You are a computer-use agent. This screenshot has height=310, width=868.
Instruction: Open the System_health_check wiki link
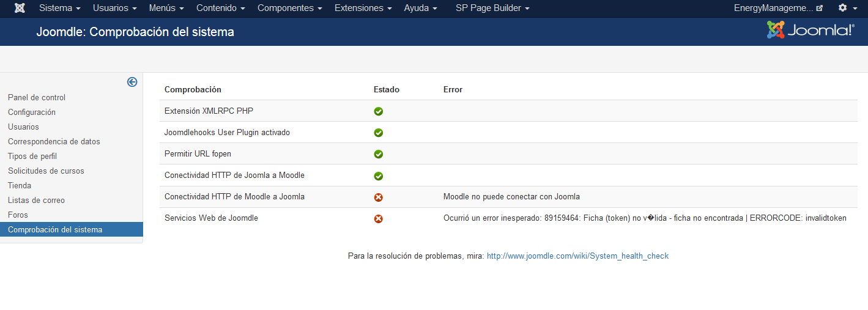point(577,256)
